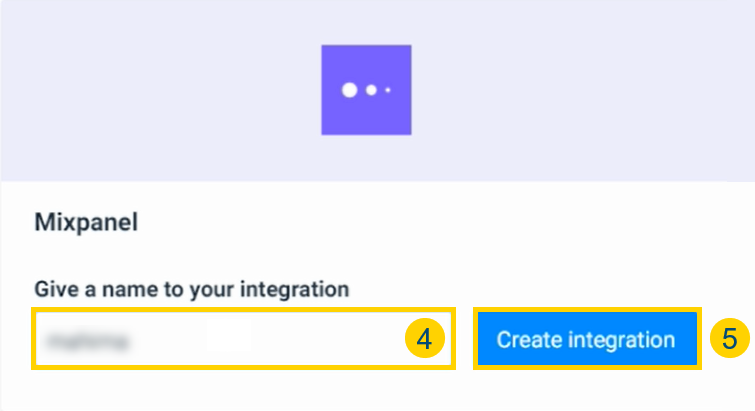Click the yellow step 4 marker
The height and width of the screenshot is (411, 755).
424,339
